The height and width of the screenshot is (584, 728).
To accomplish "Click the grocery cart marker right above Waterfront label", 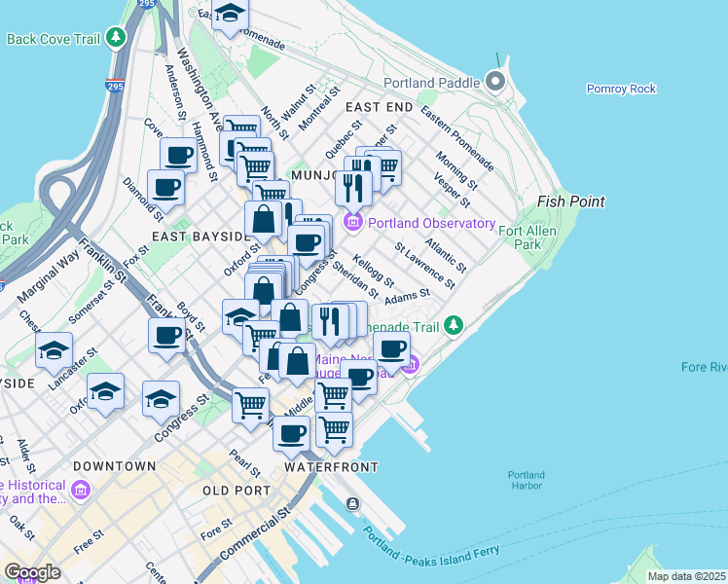I will [x=334, y=432].
